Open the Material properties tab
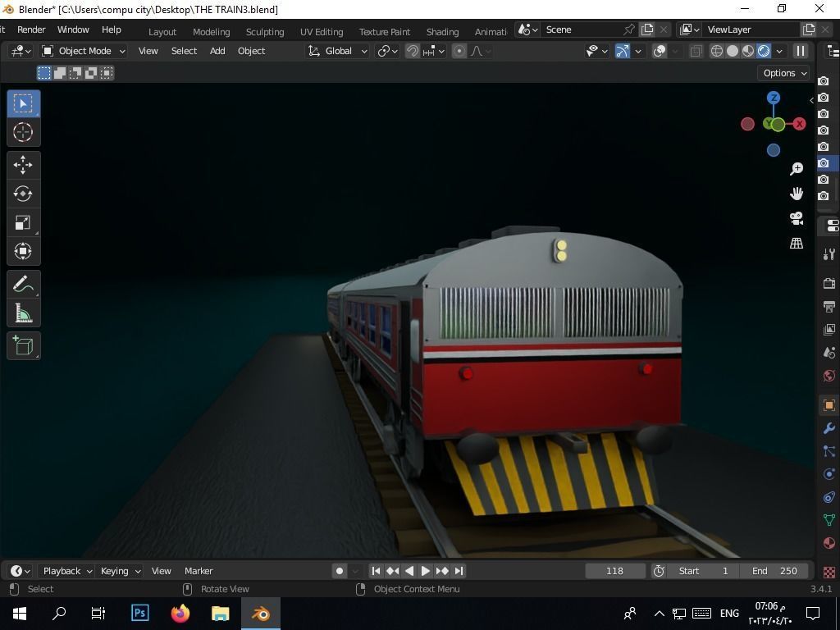Image resolution: width=840 pixels, height=630 pixels. [x=829, y=543]
